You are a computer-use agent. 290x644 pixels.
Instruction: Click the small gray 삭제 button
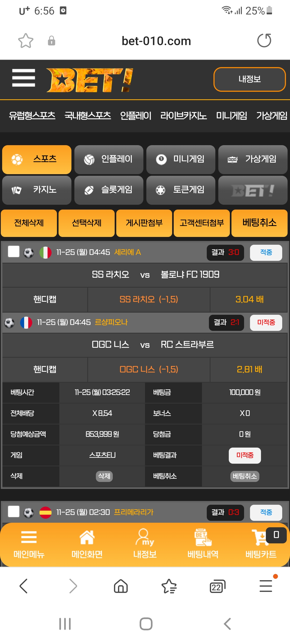click(104, 476)
